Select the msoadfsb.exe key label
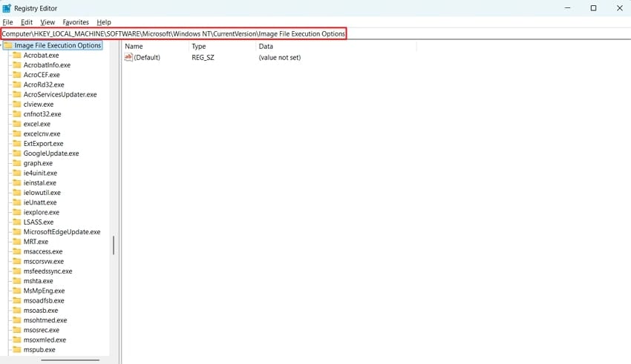The width and height of the screenshot is (631, 364). [44, 300]
